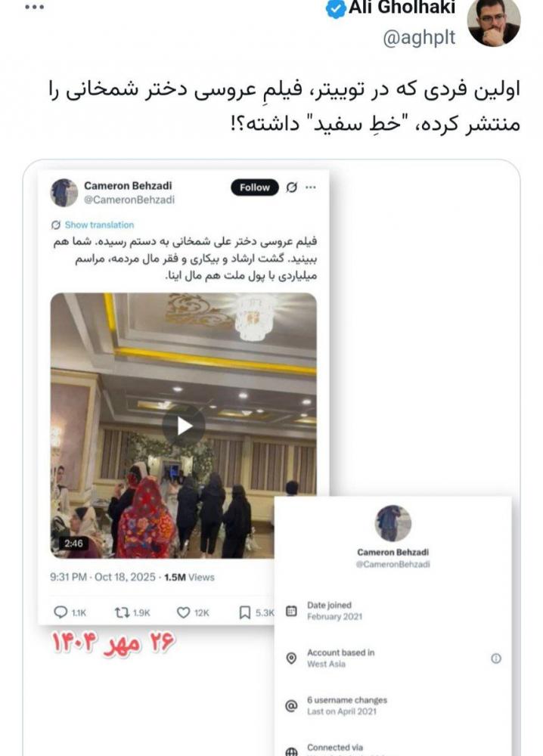This screenshot has height=756, width=543.
Task: Click Show translation
Action: pyautogui.click(x=92, y=225)
